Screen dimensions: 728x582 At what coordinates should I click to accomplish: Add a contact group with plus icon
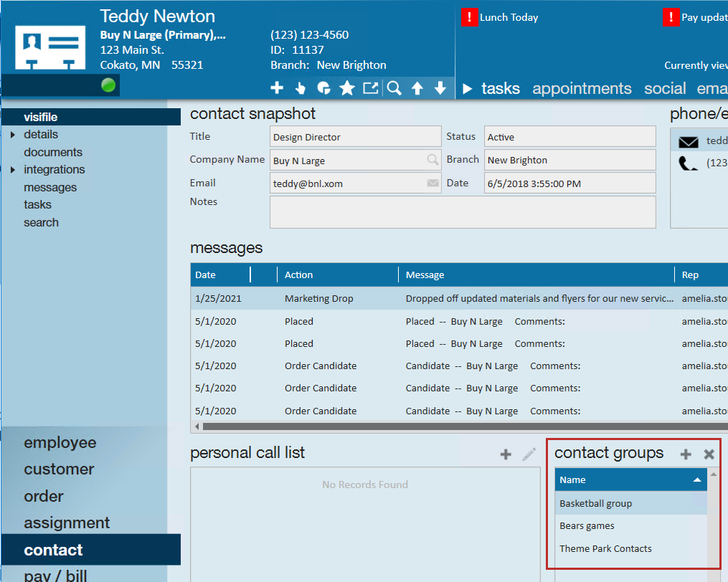tap(686, 454)
